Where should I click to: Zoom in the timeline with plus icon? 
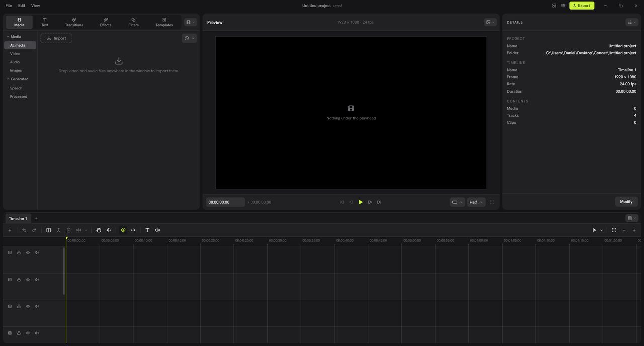(x=634, y=230)
